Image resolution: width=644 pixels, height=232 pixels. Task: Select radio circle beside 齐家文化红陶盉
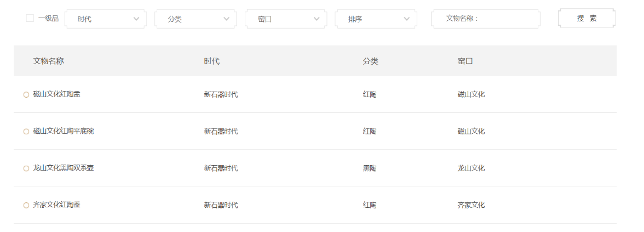tap(26, 205)
